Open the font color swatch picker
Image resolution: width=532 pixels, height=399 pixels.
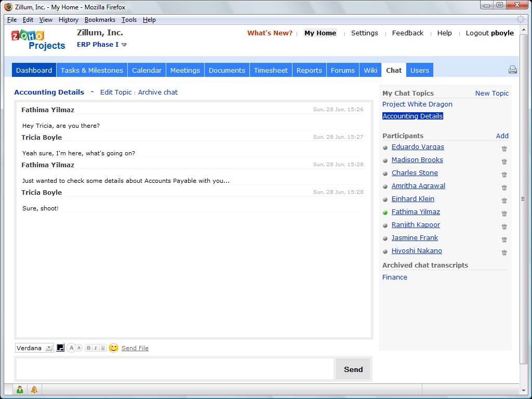(x=60, y=348)
